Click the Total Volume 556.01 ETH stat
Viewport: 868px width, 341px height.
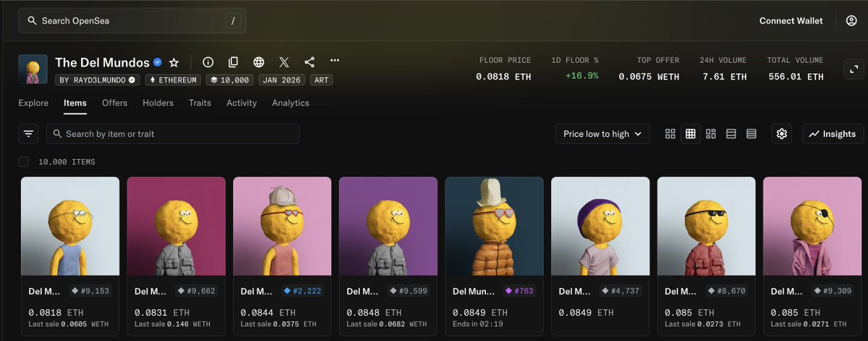(794, 69)
